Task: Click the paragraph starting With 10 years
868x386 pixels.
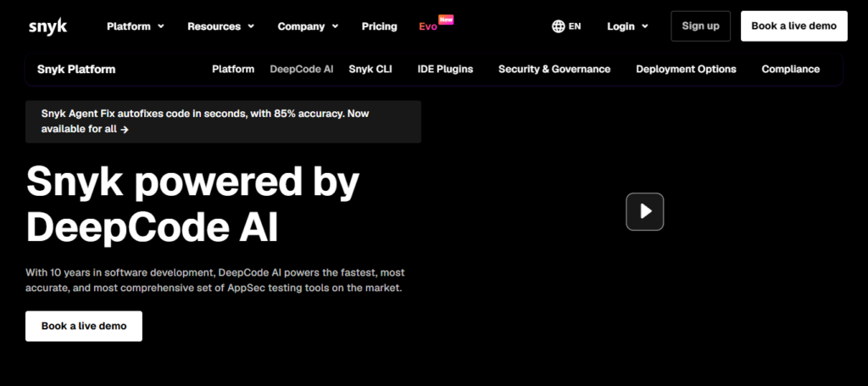Action: coord(214,280)
